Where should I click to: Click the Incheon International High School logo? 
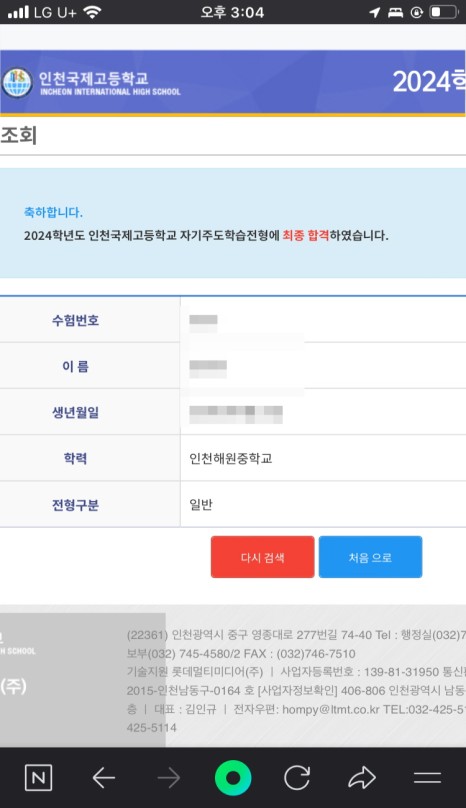coord(18,82)
